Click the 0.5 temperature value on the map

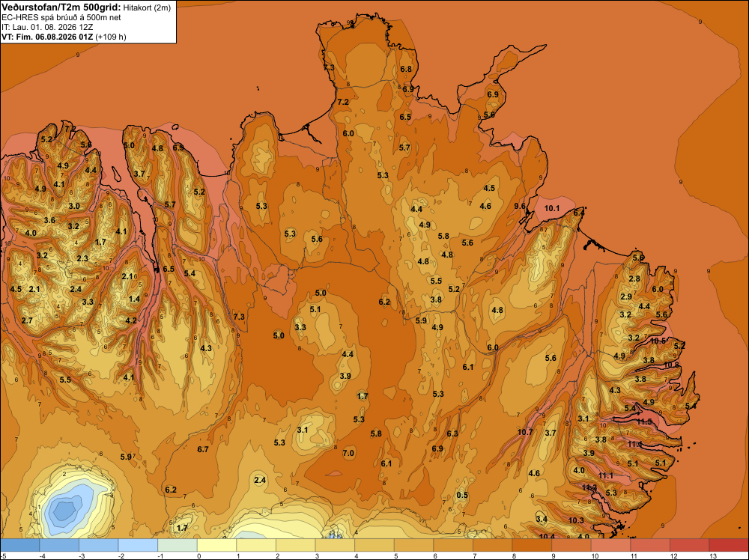[462, 495]
